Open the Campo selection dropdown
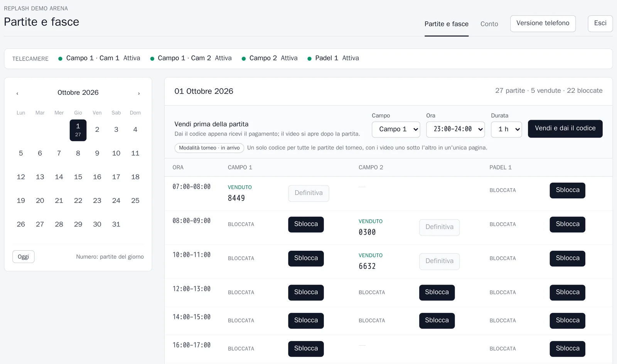 pyautogui.click(x=396, y=129)
